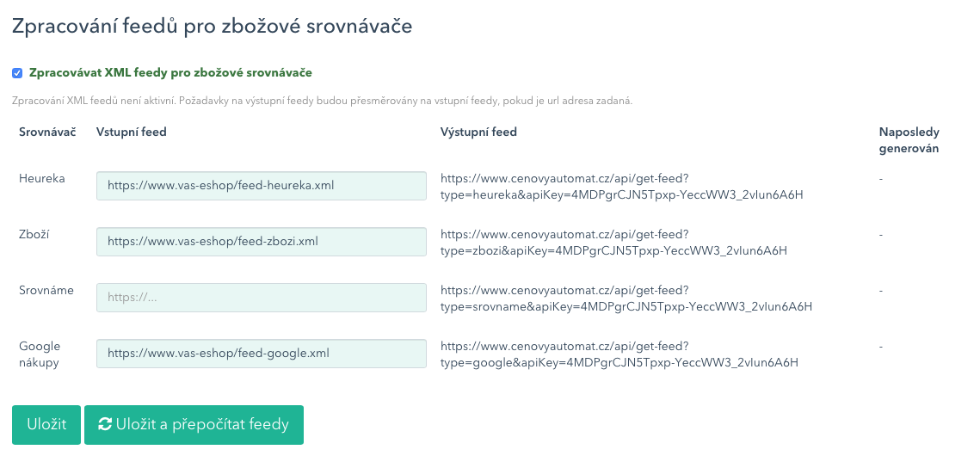Click the Uložit button
The width and height of the screenshot is (980, 468).
coord(46,425)
